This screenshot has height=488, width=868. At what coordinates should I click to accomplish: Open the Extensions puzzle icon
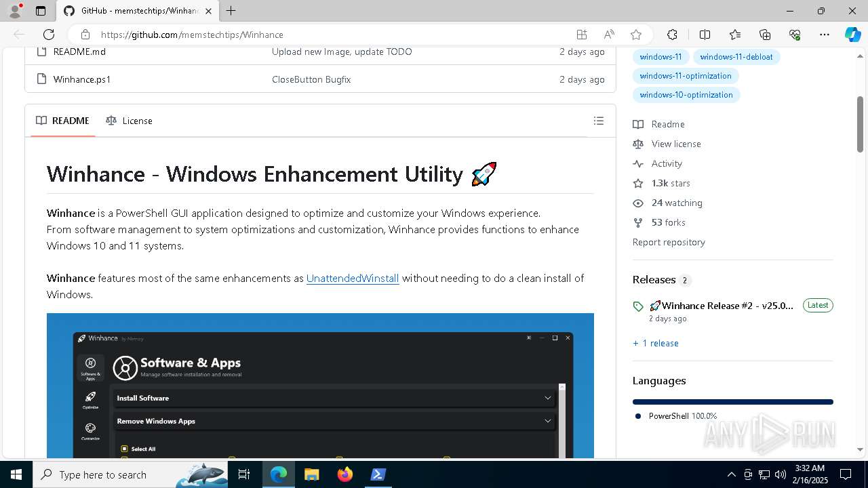pyautogui.click(x=672, y=35)
